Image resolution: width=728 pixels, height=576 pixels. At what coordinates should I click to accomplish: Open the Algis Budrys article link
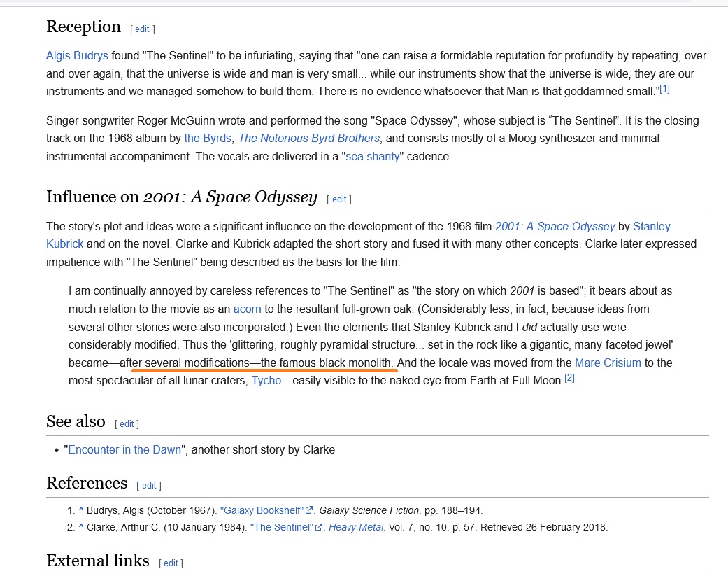[77, 56]
